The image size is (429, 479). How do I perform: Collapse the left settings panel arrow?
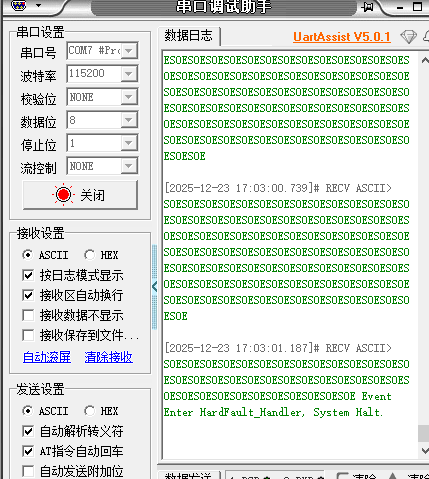[155, 287]
